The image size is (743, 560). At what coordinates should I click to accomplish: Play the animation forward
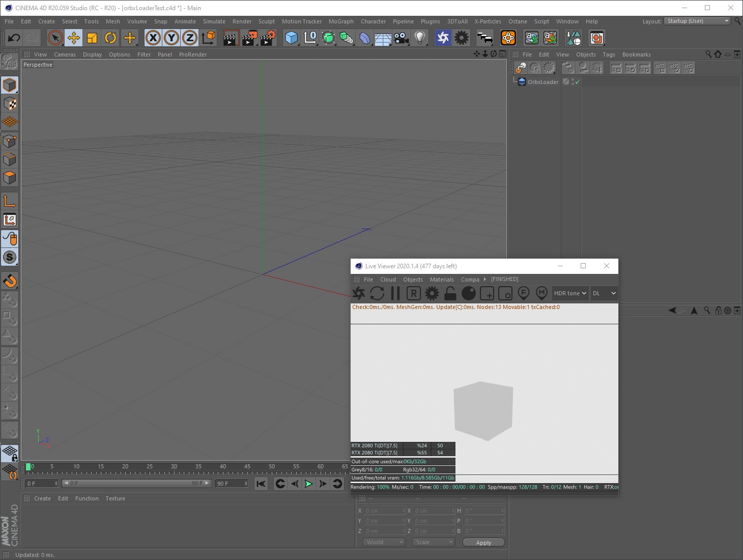tap(308, 484)
